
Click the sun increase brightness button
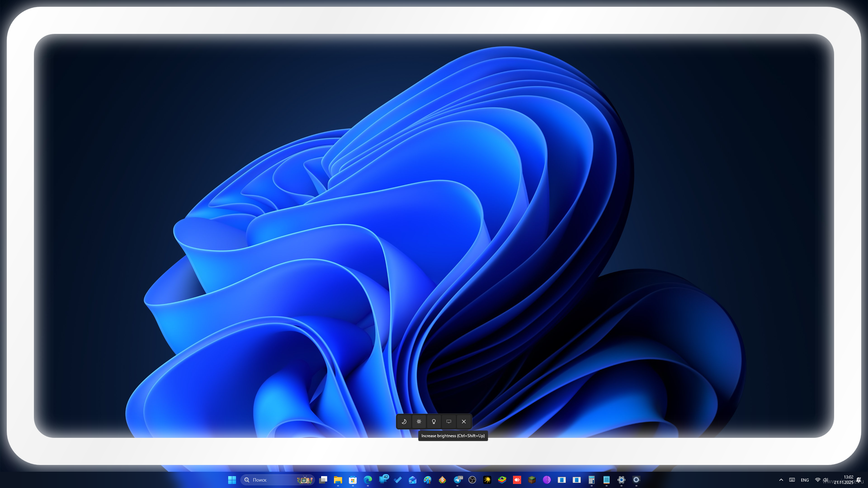(x=419, y=422)
